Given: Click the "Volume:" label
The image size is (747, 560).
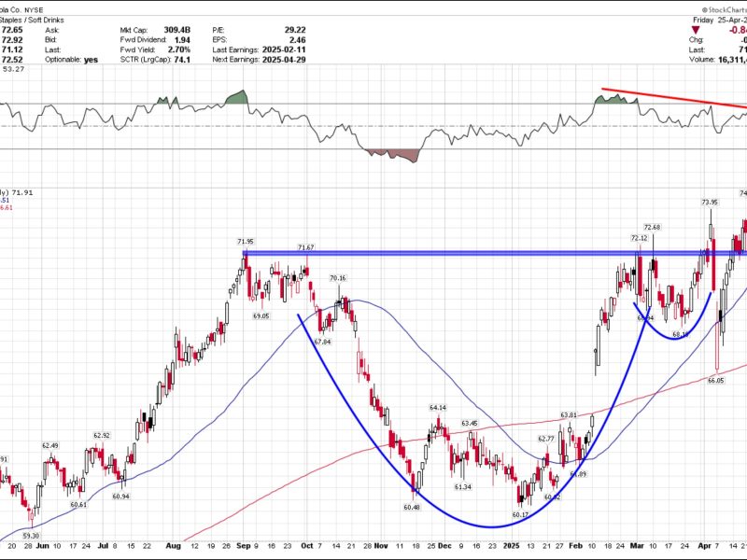Looking at the screenshot, I should coord(702,60).
